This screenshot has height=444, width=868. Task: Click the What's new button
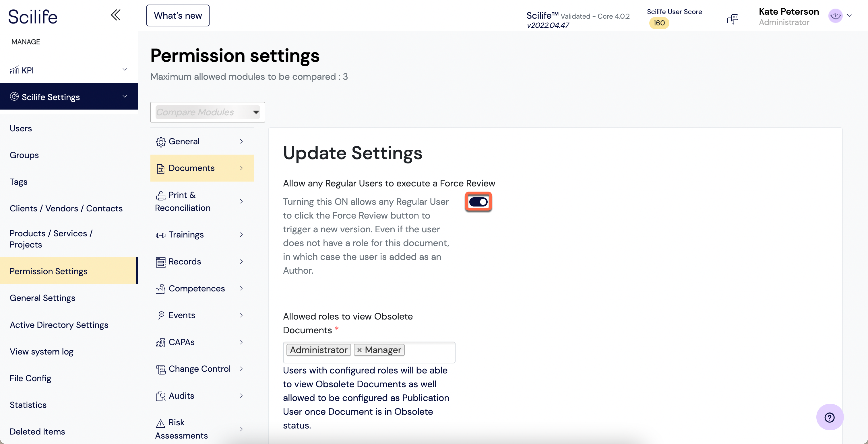click(178, 15)
